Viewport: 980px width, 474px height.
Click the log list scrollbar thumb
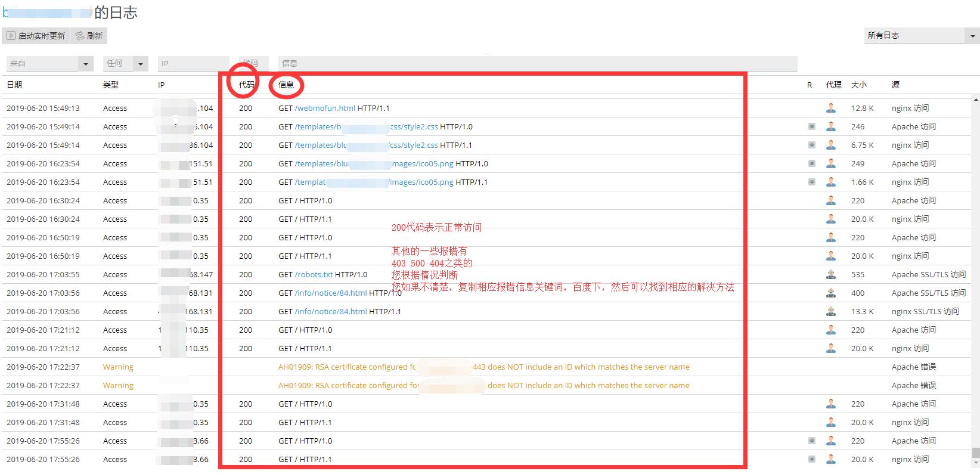pyautogui.click(x=976, y=453)
